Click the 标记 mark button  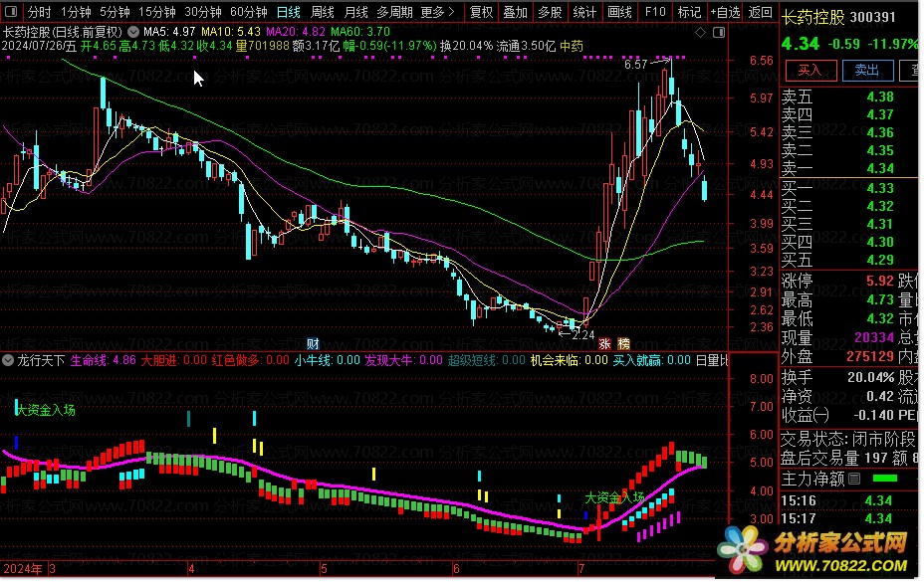[x=689, y=12]
